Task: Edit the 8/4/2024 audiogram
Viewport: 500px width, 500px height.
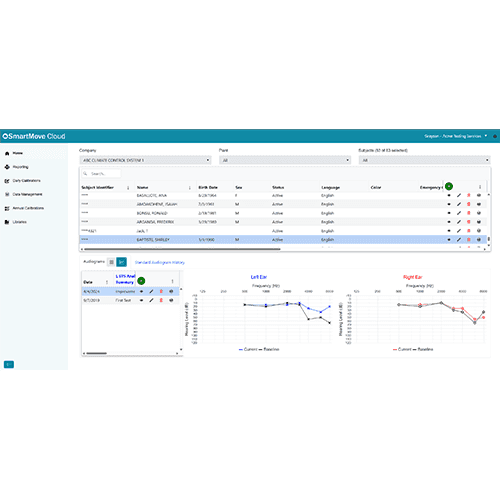Action: (151, 292)
